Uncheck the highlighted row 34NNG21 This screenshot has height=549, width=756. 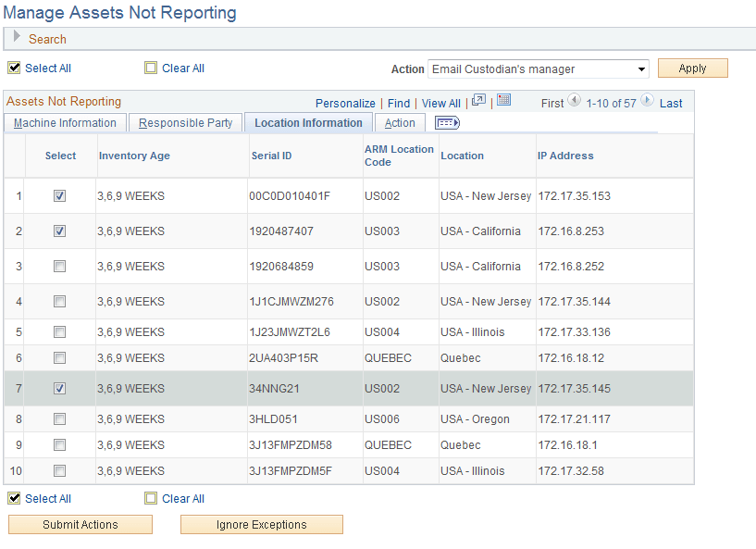point(59,388)
